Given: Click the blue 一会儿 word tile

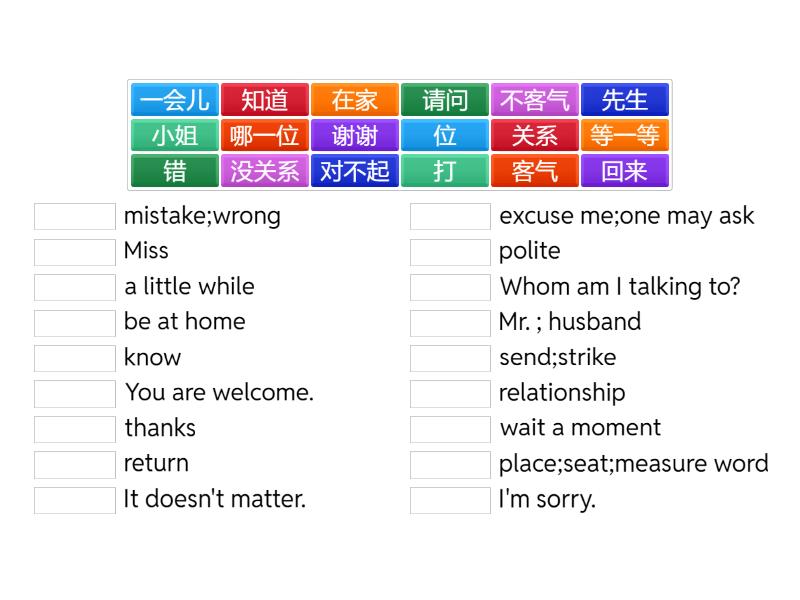Looking at the screenshot, I should [175, 100].
